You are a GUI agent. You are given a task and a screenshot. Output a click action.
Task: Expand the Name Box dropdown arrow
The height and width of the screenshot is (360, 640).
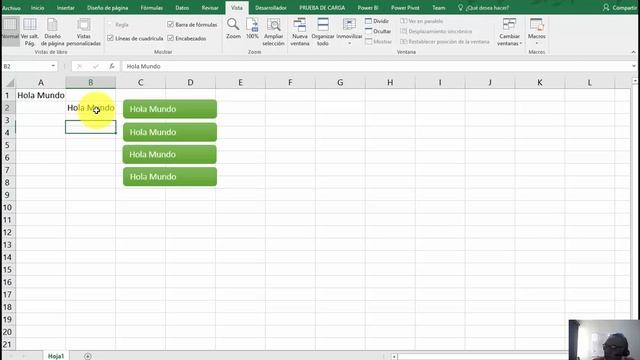point(53,66)
